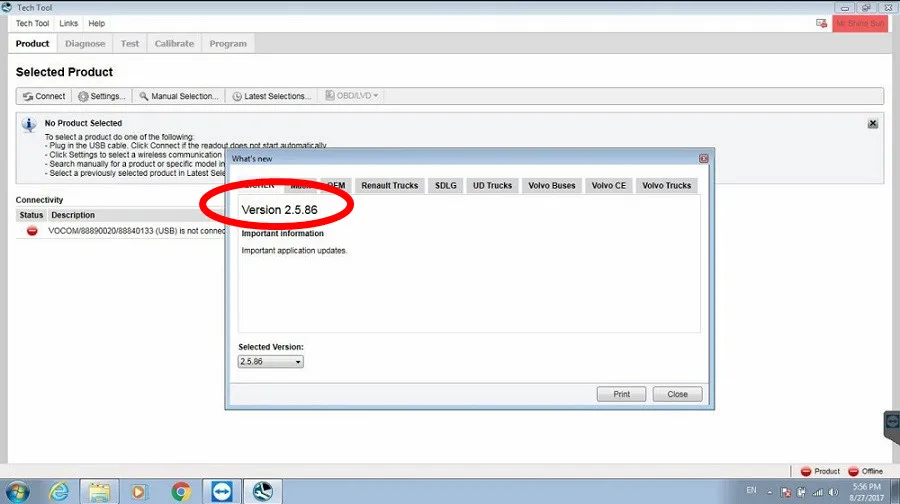900x504 pixels.
Task: Open the Manual Selection search tool
Action: click(179, 96)
